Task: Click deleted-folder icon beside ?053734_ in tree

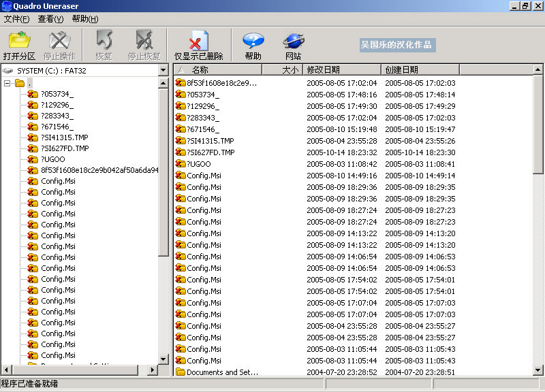Action: coord(33,94)
